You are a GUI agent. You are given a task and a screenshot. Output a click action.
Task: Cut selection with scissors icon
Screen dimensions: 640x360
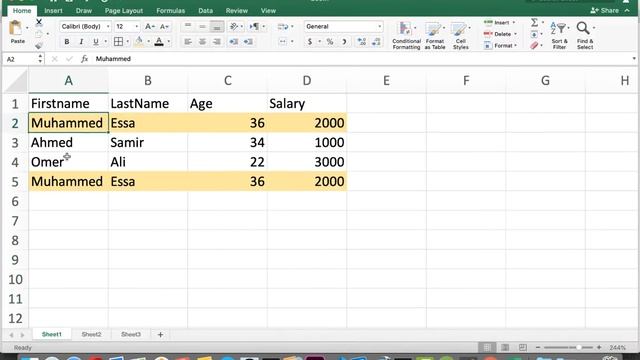[39, 22]
